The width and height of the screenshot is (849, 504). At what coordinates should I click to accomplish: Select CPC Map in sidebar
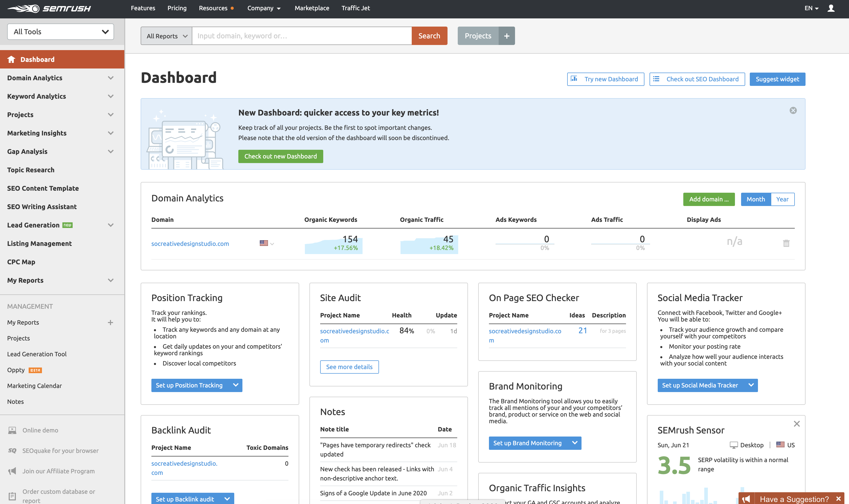click(x=21, y=262)
